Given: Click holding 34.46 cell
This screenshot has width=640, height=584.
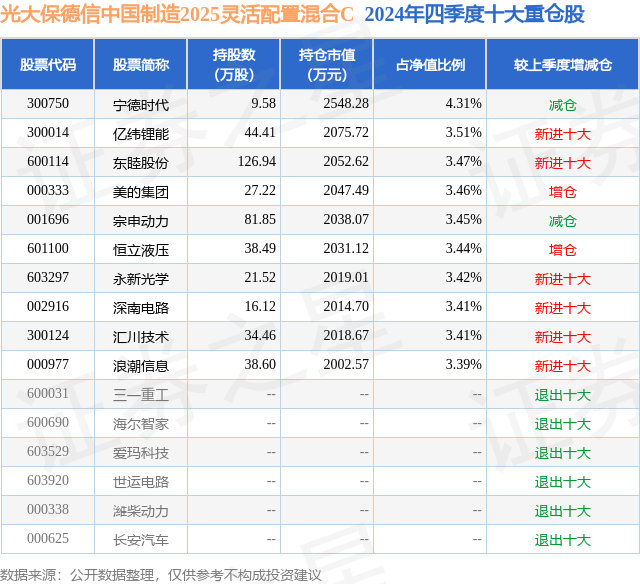Looking at the screenshot, I should coord(260,335).
